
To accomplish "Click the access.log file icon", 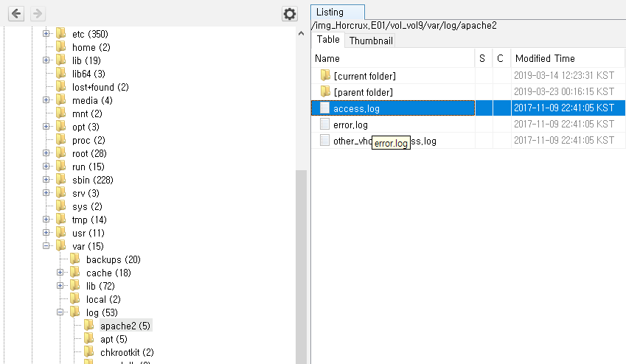I will 325,108.
